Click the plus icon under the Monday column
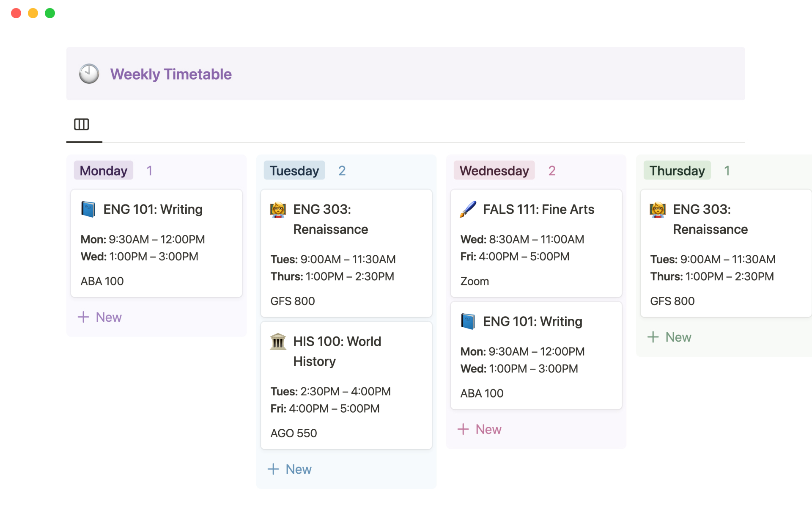812x508 pixels. (x=83, y=317)
